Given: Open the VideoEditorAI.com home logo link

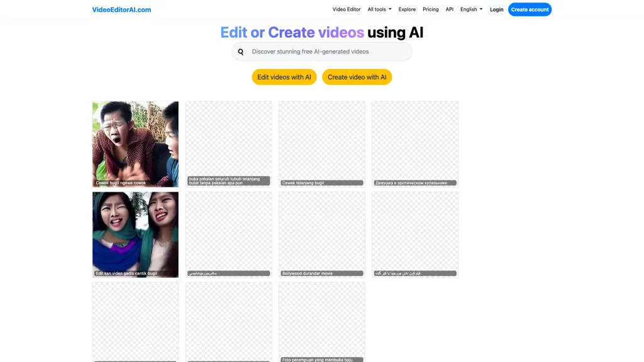Looking at the screenshot, I should tap(121, 9).
